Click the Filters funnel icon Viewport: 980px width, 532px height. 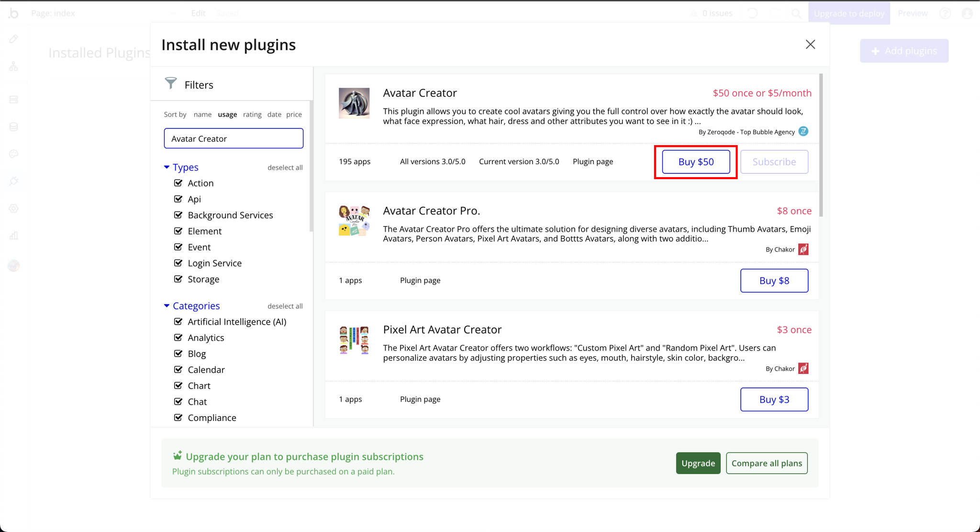170,83
